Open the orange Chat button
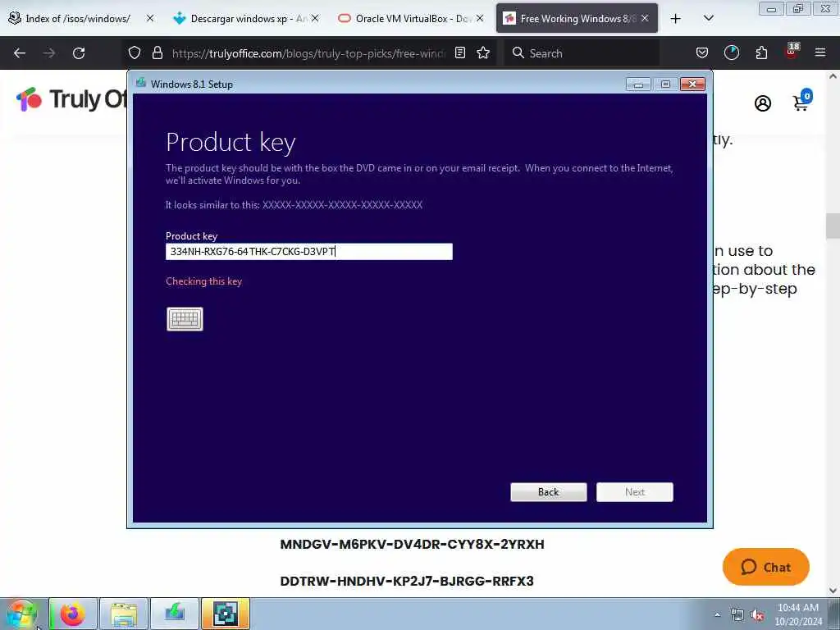Image resolution: width=840 pixels, height=630 pixels. click(766, 567)
